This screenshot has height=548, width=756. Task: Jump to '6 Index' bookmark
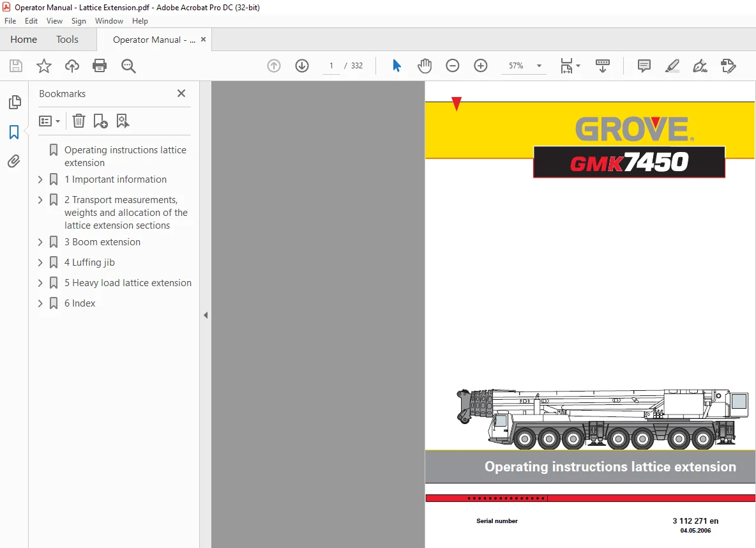80,303
